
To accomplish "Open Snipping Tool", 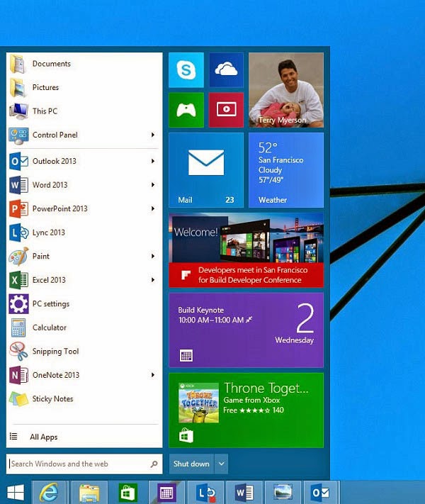I will pyautogui.click(x=84, y=352).
